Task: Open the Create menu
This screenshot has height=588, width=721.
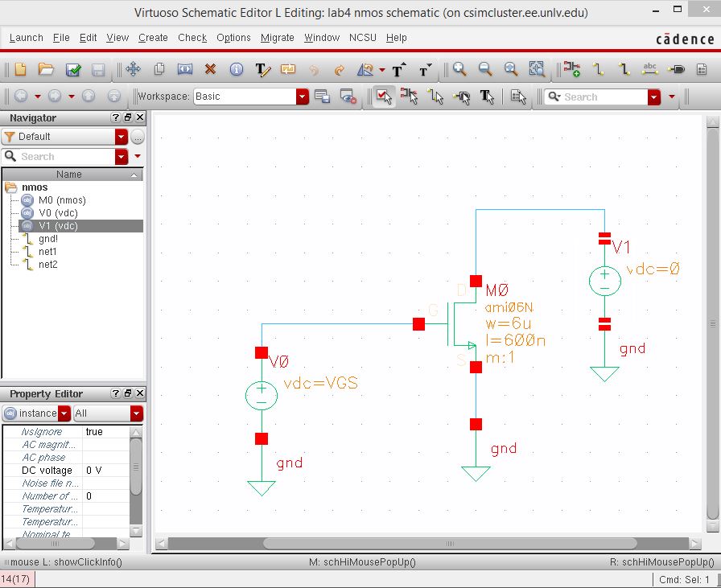Action: click(x=153, y=38)
